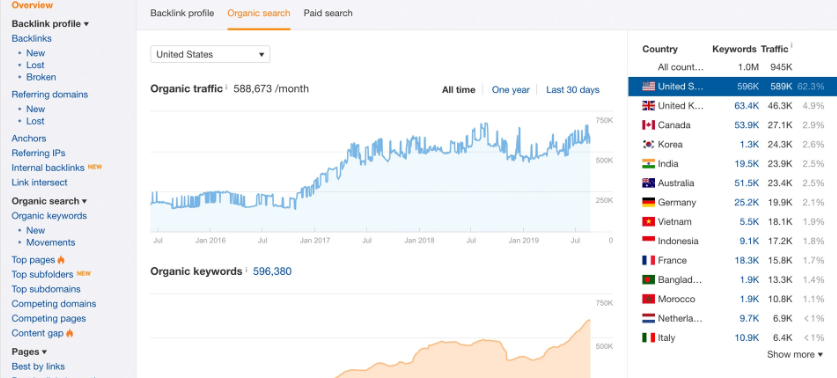Click the Indonesia flag icon
This screenshot has width=837, height=378.
(649, 241)
